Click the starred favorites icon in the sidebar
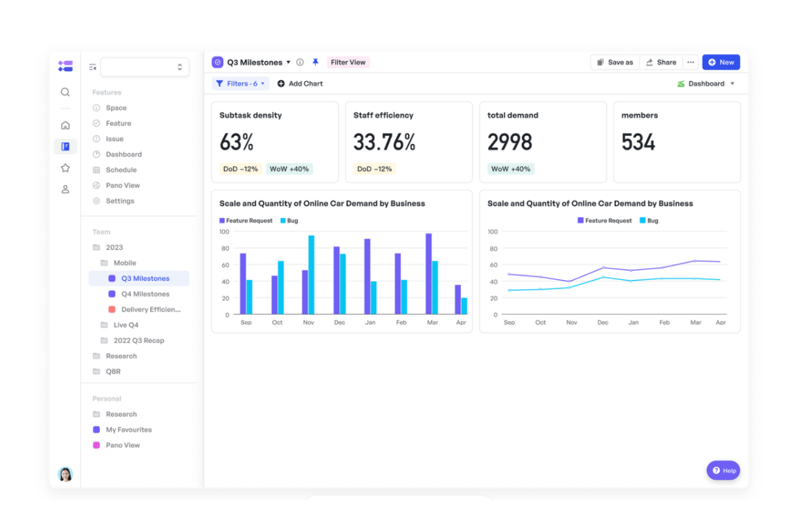 click(x=65, y=168)
